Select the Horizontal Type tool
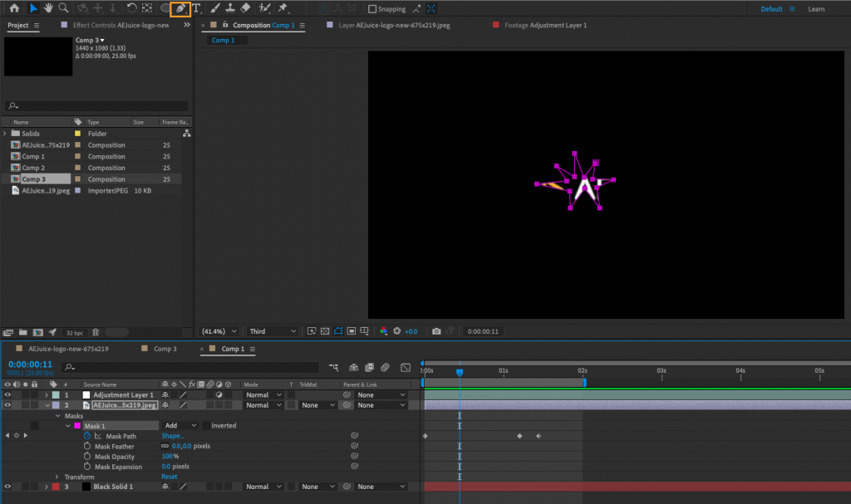The height and width of the screenshot is (504, 851). [x=196, y=9]
